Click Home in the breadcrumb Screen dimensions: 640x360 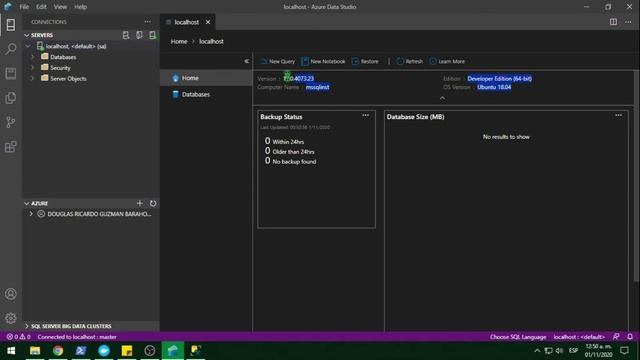click(x=179, y=42)
